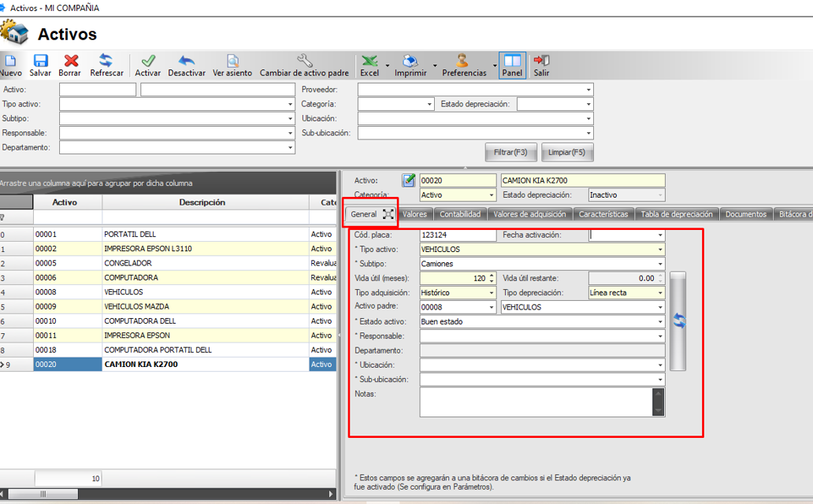
Task: Expand the Tipo depreciación dropdown
Action: pyautogui.click(x=659, y=293)
